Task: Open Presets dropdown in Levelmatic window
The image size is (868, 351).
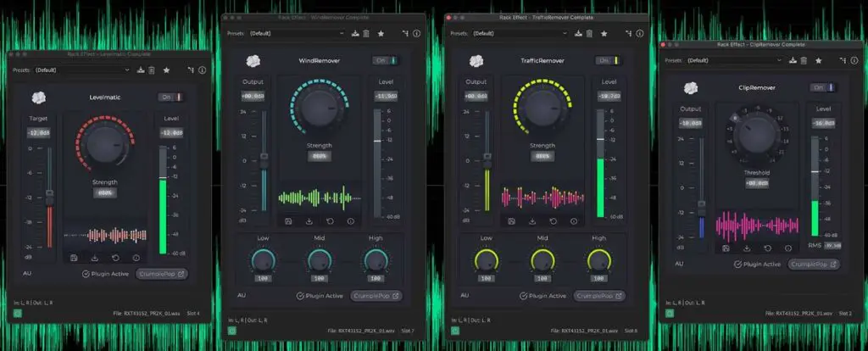Action: click(82, 70)
